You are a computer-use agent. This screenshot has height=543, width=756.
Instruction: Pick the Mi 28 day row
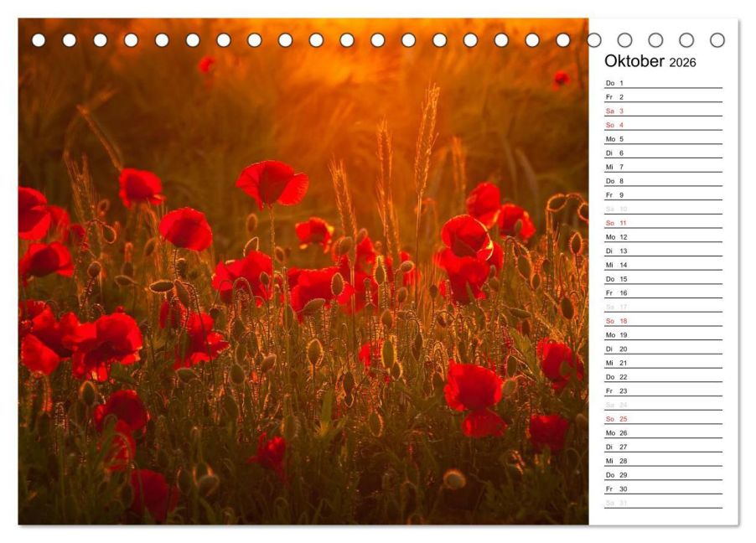click(664, 461)
